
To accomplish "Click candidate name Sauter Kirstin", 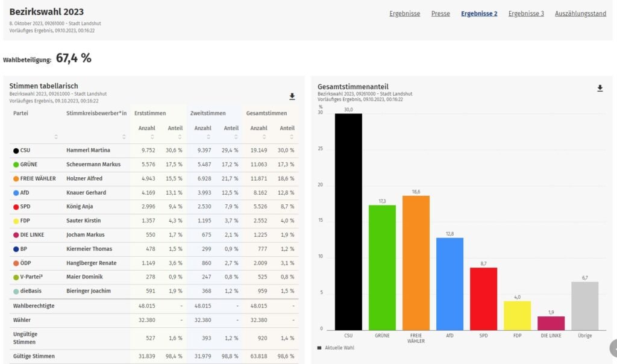I will 83,221.
